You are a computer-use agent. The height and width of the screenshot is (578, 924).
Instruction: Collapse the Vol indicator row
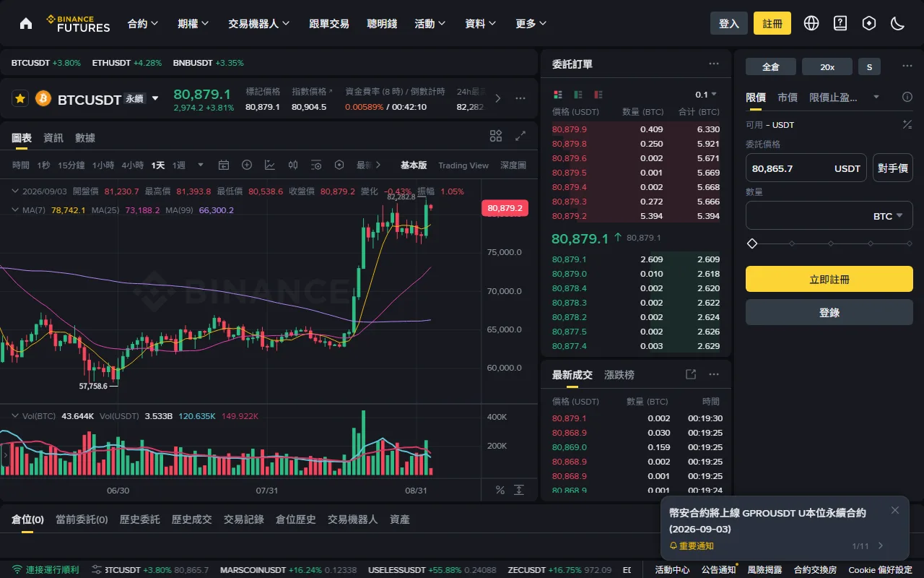pyautogui.click(x=15, y=416)
